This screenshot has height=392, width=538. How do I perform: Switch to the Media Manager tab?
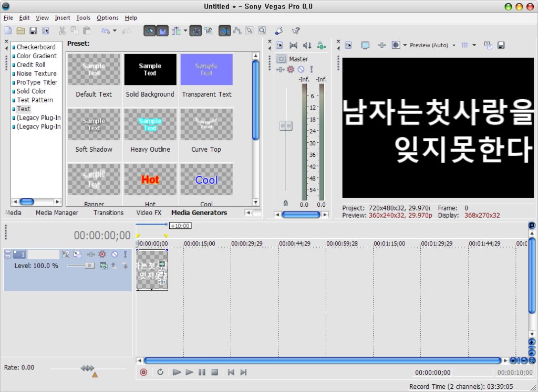[x=57, y=213]
